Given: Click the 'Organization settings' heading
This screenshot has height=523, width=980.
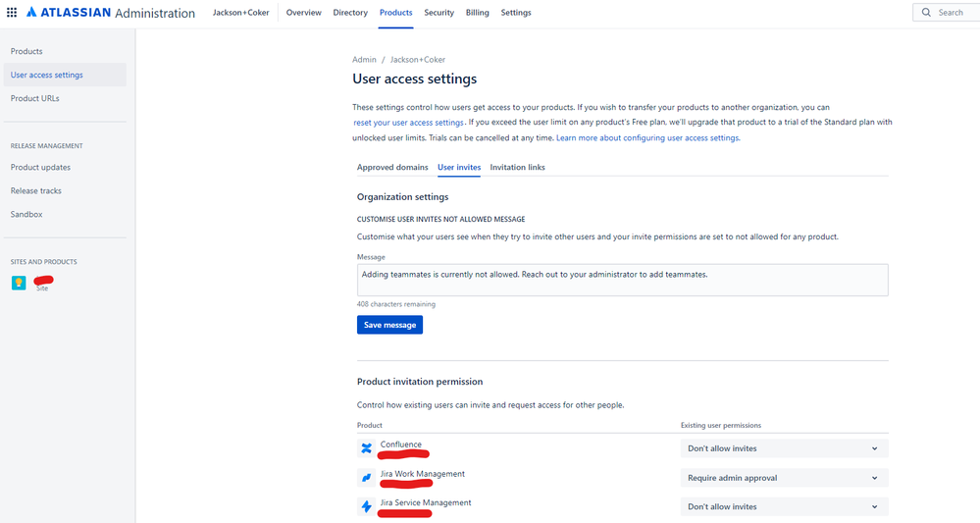Looking at the screenshot, I should (402, 197).
